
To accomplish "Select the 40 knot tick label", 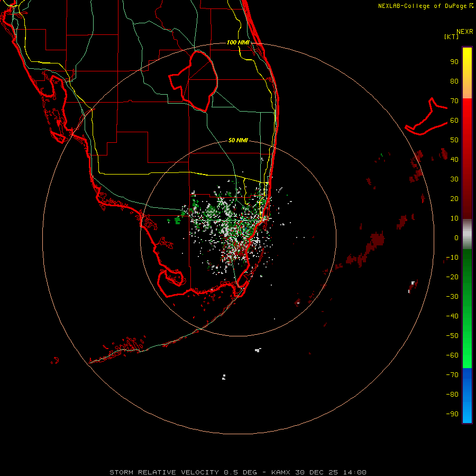I will (454, 160).
